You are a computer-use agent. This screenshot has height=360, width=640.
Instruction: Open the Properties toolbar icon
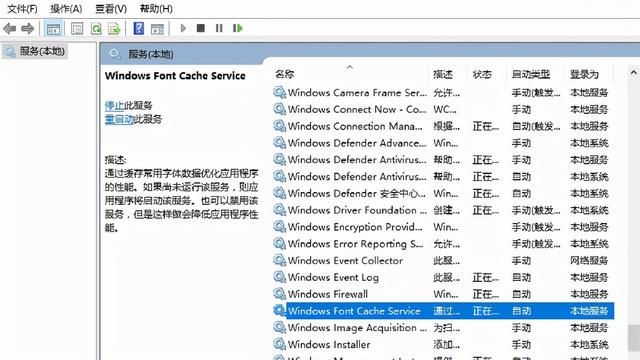point(77,29)
